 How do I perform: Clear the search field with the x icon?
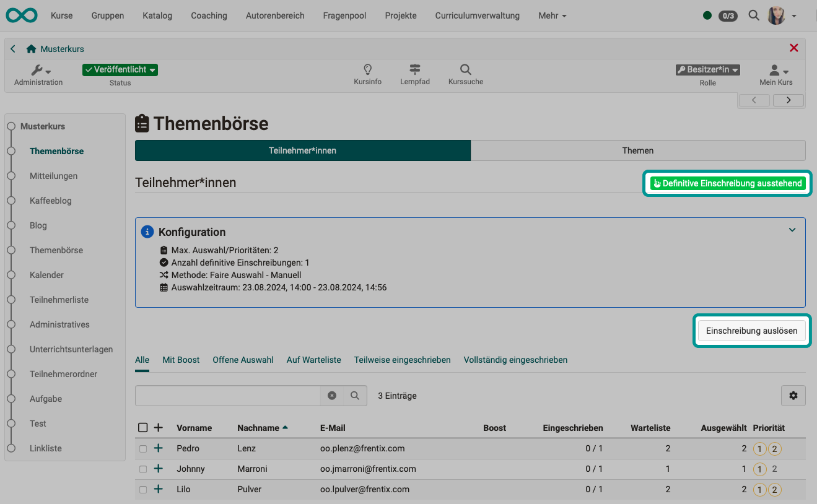332,395
